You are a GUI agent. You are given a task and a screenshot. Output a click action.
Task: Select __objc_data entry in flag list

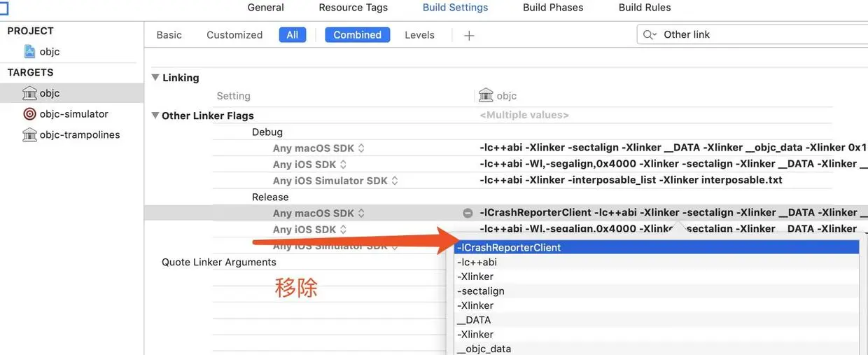pyautogui.click(x=657, y=349)
